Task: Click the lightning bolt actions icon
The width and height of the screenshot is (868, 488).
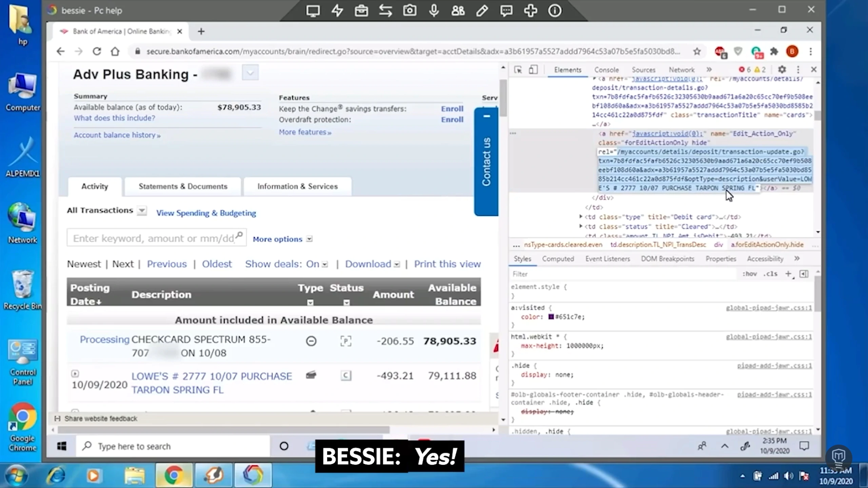Action: (x=337, y=11)
